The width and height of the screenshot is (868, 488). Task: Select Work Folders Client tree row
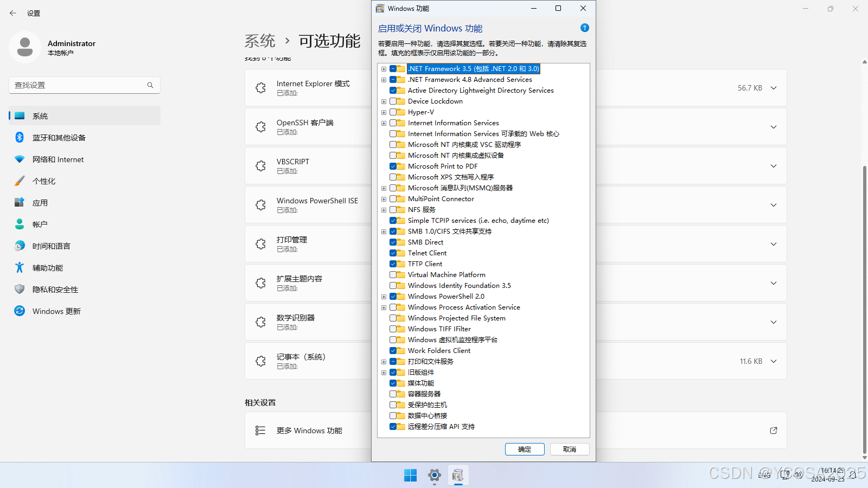(x=439, y=351)
